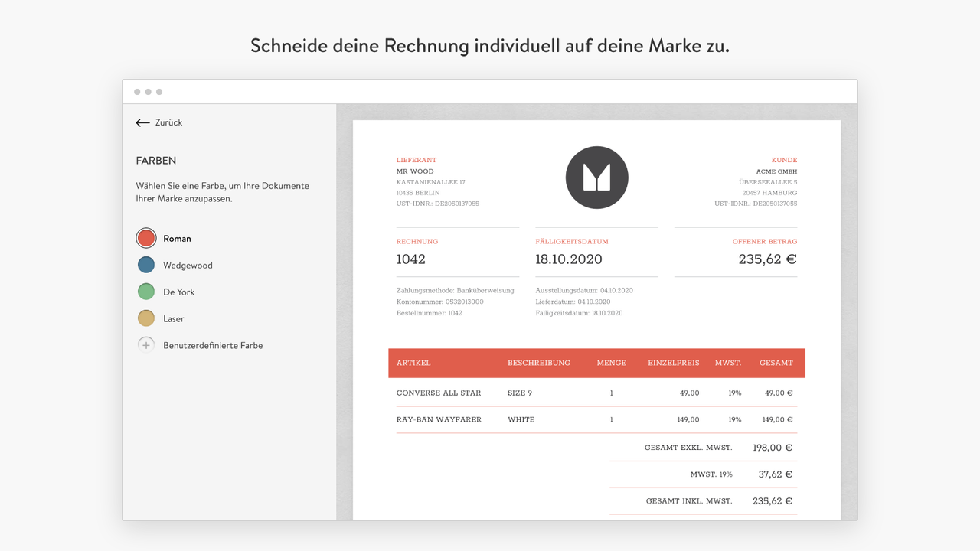Click the MR WOOD supplier name
Viewport: 980px width, 551px height.
415,171
